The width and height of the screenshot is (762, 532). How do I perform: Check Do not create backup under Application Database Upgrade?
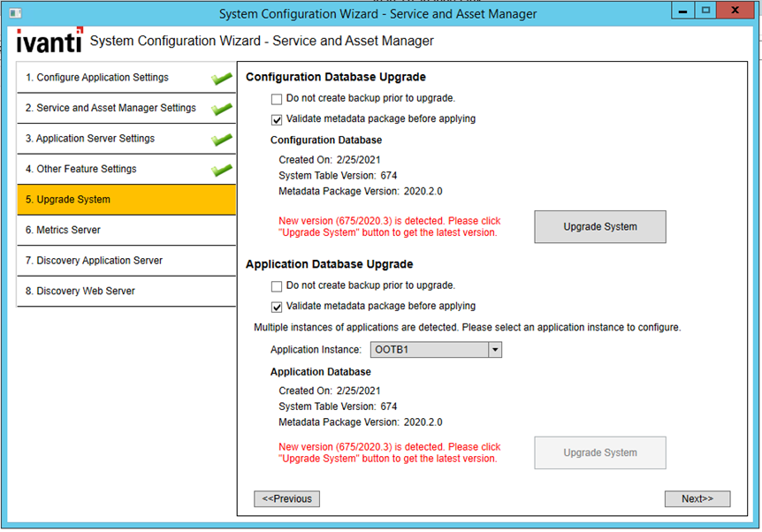277,285
